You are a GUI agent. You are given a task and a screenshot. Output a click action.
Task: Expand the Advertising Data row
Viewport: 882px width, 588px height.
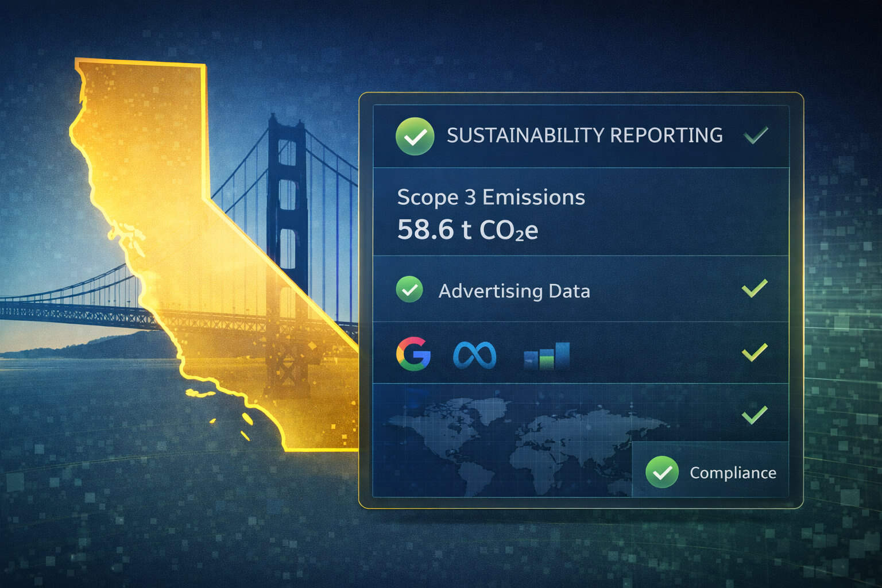tap(574, 291)
